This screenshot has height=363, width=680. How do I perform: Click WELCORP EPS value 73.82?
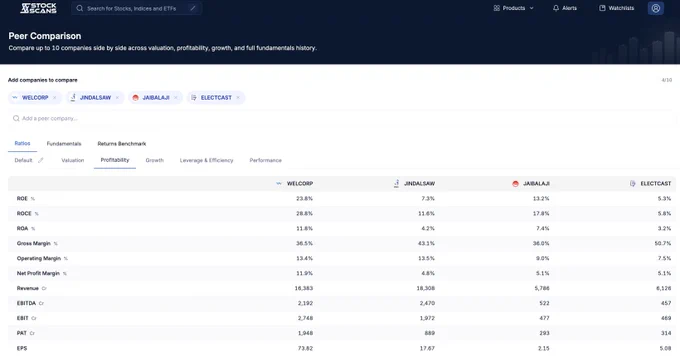(x=305, y=348)
